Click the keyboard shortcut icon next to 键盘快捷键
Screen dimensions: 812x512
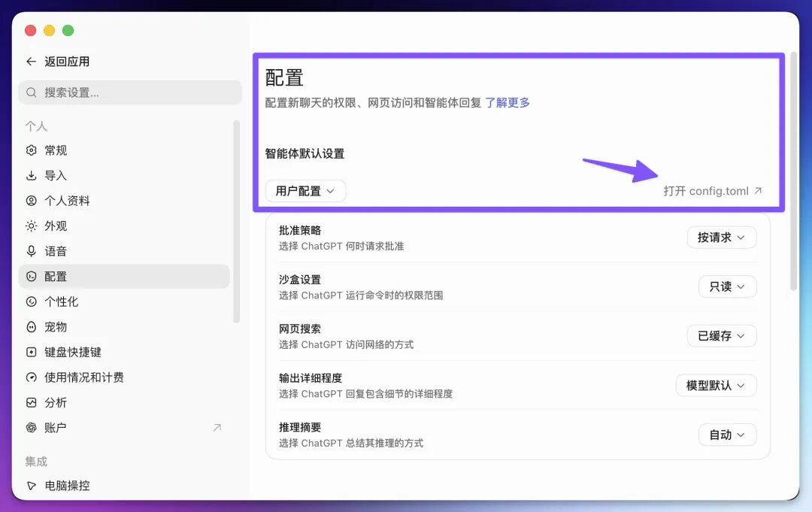[x=31, y=352]
